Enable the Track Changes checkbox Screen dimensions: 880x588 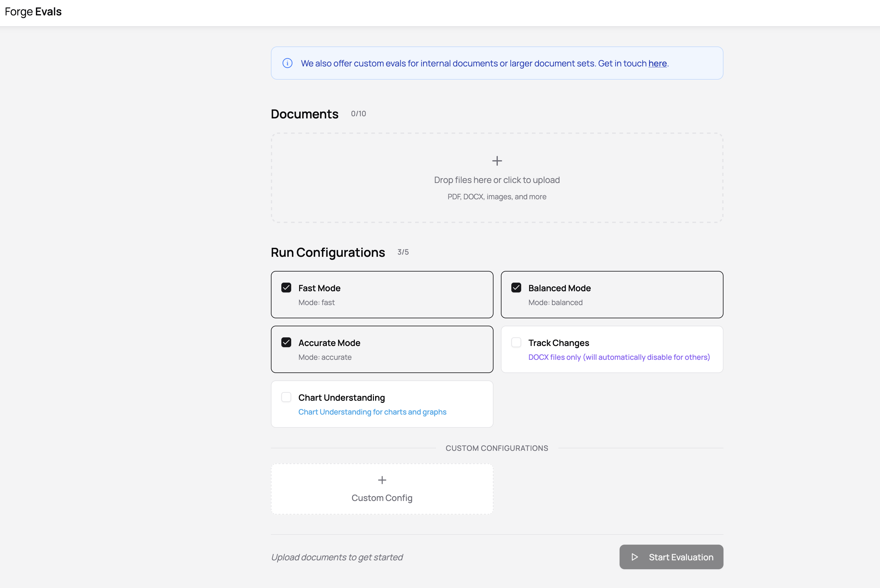click(516, 342)
